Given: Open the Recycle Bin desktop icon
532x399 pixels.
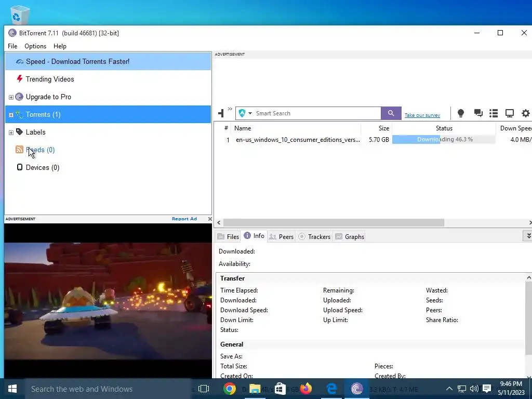Looking at the screenshot, I should 20,14.
